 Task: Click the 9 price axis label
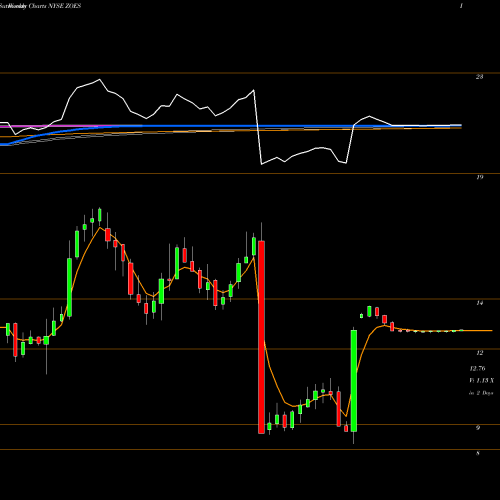coord(478,428)
